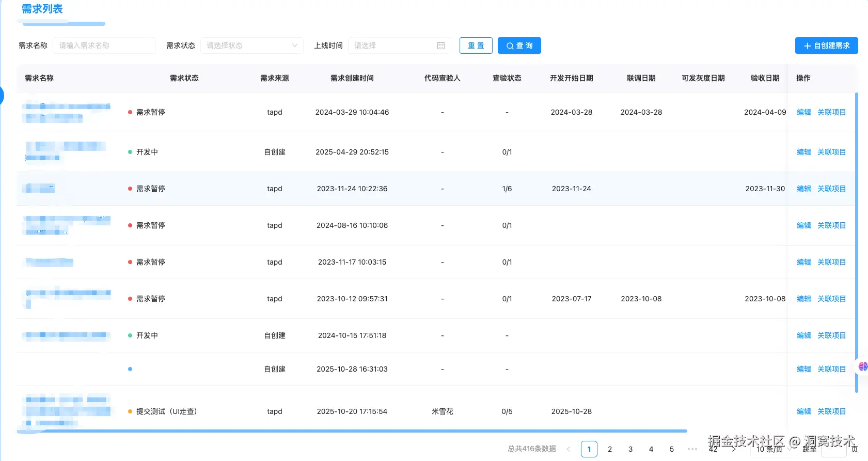Viewport: 868px width, 461px height.
Task: Click the calendar icon in 上线时间 field
Action: point(440,45)
